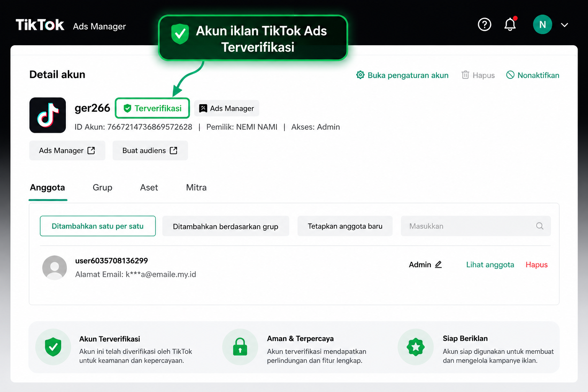588x392 pixels.
Task: Click the Ads Manager header label
Action: 100,26
